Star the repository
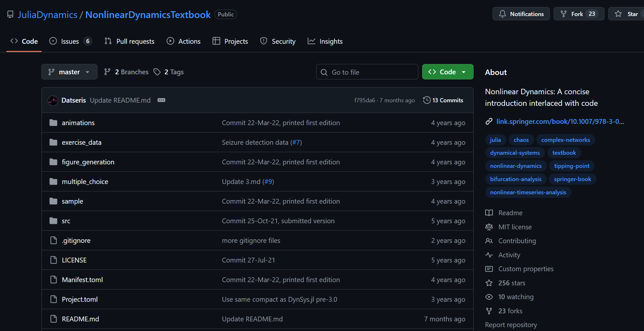 [626, 14]
